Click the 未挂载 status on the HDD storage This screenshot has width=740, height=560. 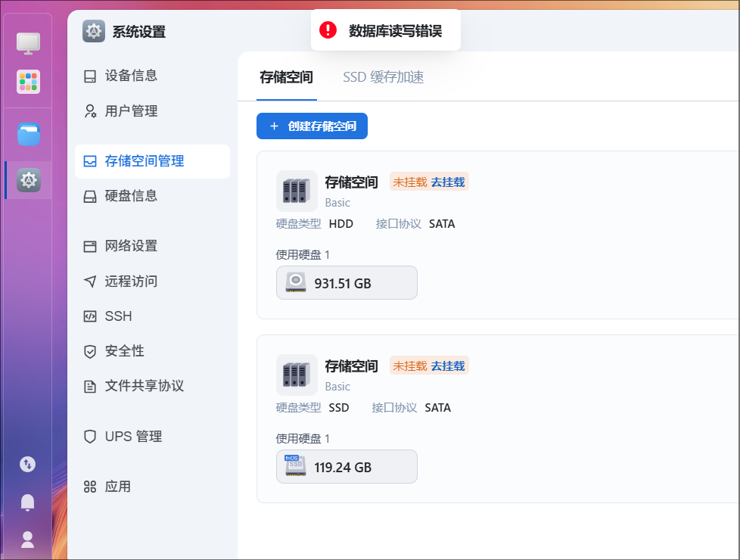point(410,182)
